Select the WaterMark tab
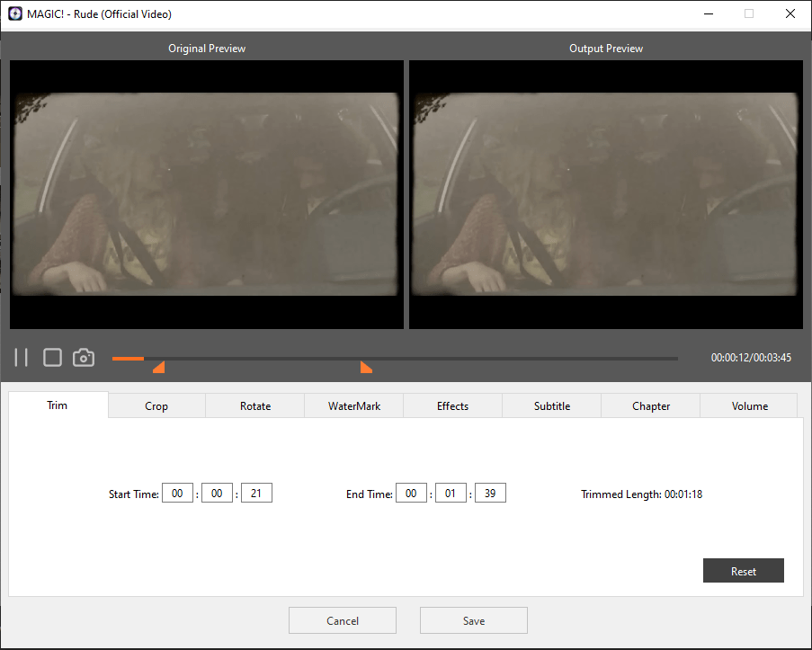Image resolution: width=812 pixels, height=650 pixels. [x=354, y=406]
